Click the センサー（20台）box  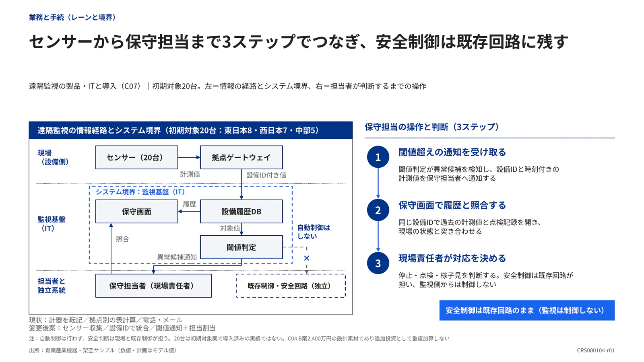[x=136, y=157]
